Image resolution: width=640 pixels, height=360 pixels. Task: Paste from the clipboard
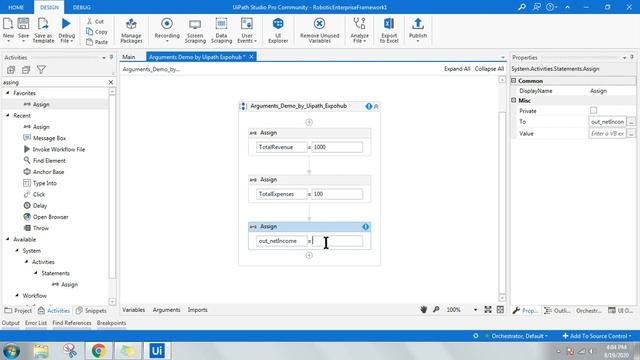point(97,42)
